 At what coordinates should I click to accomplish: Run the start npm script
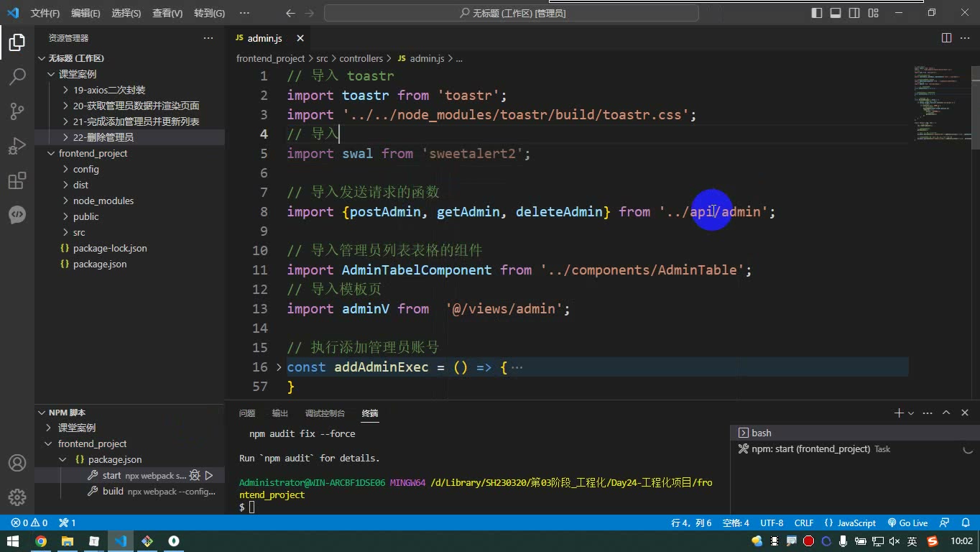coord(209,475)
